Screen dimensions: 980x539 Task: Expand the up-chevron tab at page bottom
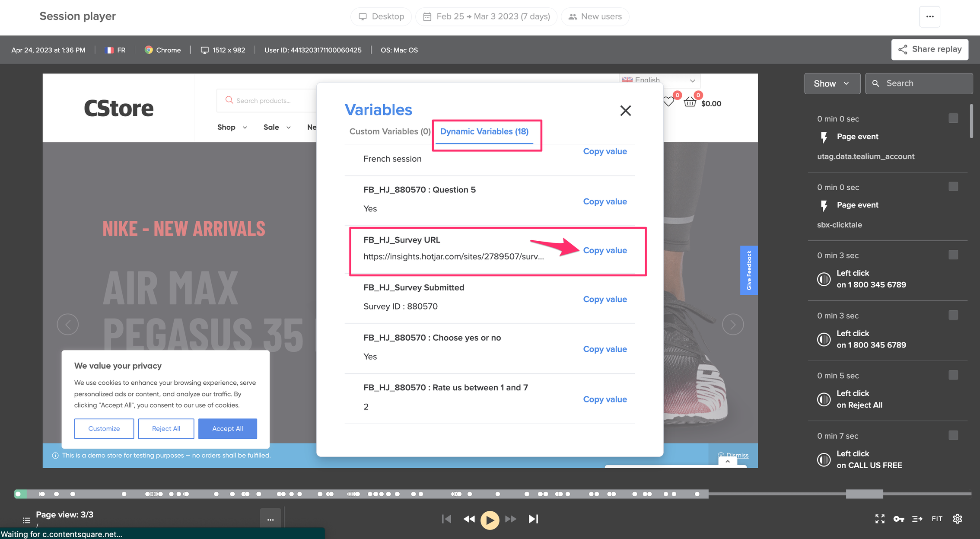coord(728,462)
